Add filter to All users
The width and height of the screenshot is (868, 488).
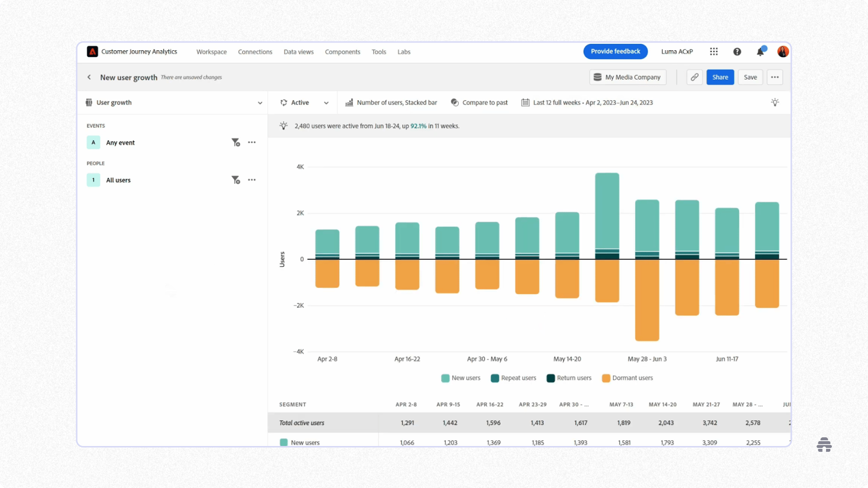tap(235, 180)
